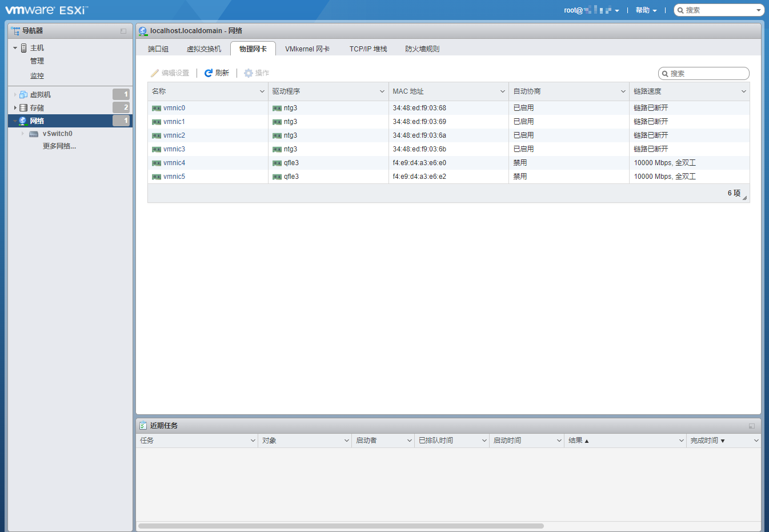
Task: Select the f4:e9:d4:a3:e6:e2 MAC cell
Action: pos(448,177)
